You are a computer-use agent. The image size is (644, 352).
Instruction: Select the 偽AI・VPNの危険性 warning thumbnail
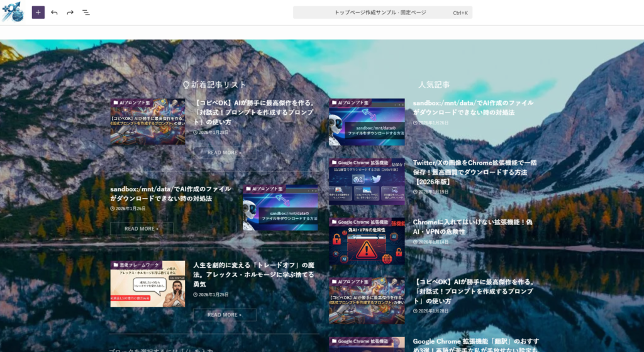(x=367, y=242)
